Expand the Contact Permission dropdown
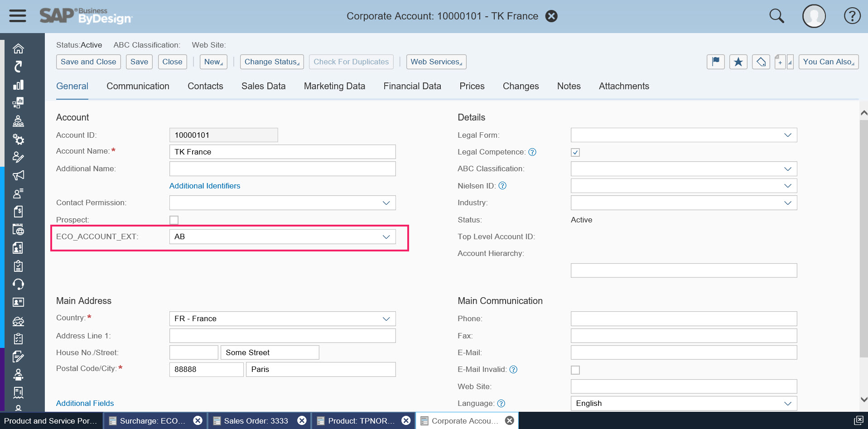This screenshot has height=429, width=868. pos(386,202)
